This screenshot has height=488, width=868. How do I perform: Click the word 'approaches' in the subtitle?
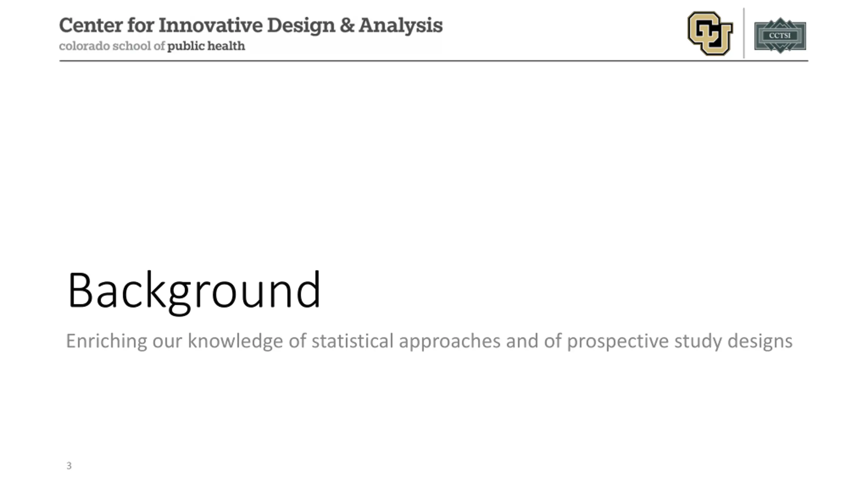[450, 342]
